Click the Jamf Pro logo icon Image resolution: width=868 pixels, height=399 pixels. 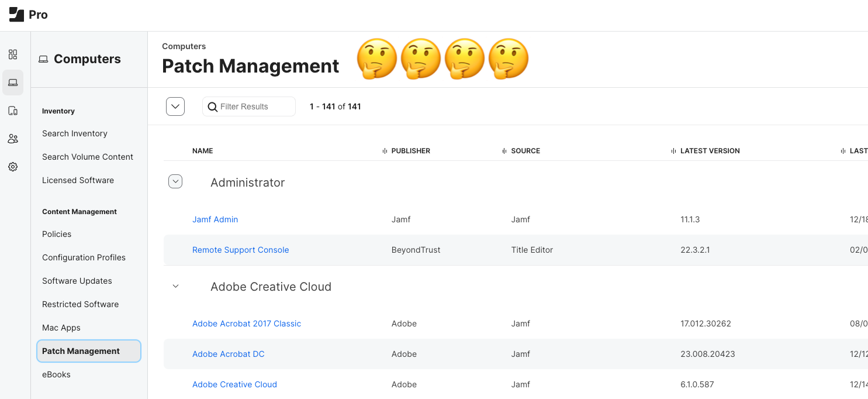(x=16, y=15)
